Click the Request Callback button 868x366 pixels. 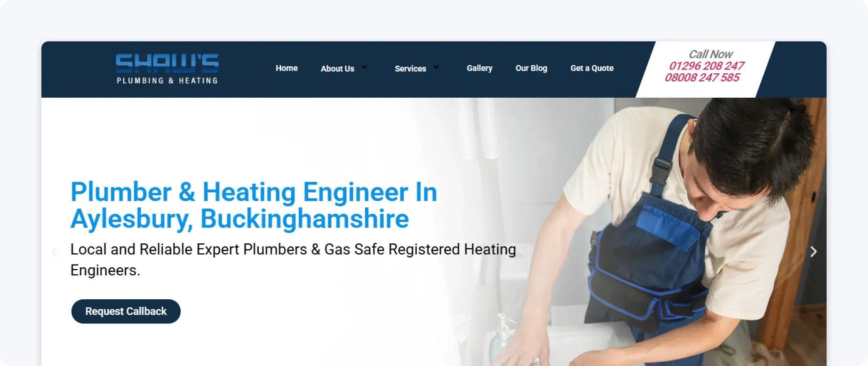pyautogui.click(x=126, y=311)
